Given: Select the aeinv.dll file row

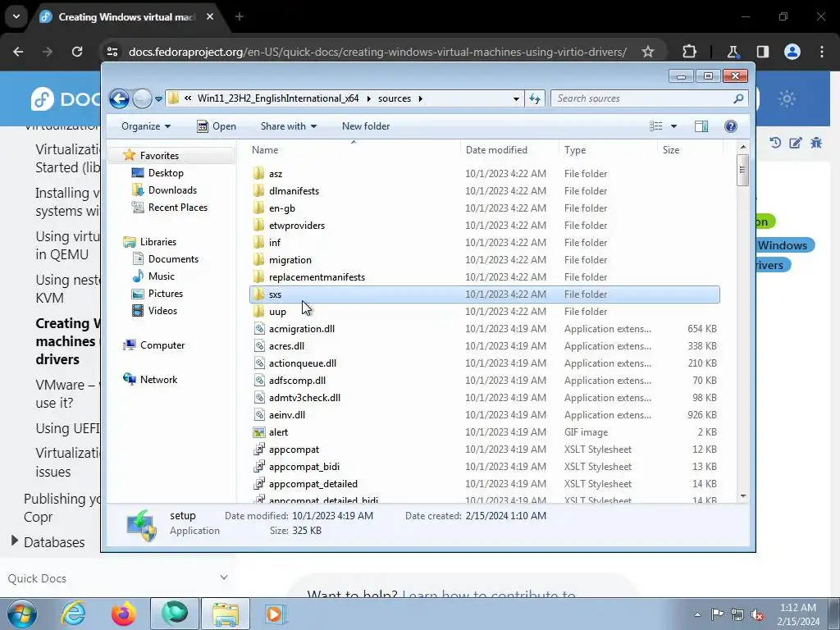Looking at the screenshot, I should [x=484, y=415].
